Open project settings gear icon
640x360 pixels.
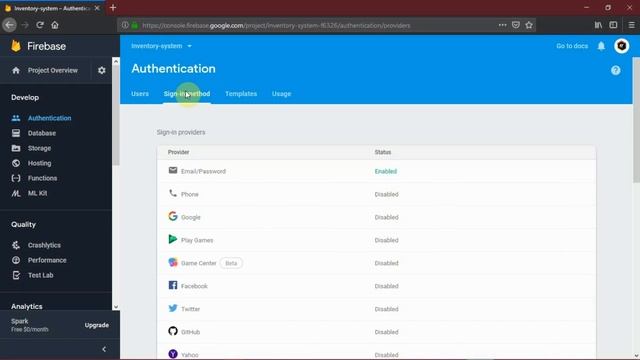pyautogui.click(x=102, y=70)
